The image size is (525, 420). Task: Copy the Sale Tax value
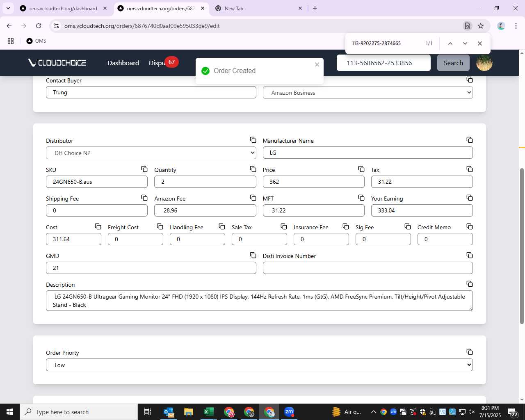pos(284,226)
